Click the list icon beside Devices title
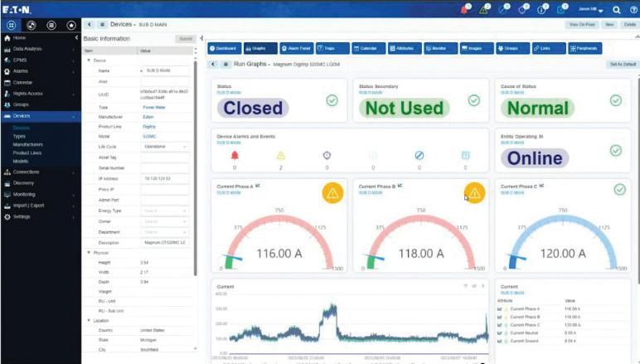The width and height of the screenshot is (640, 364). [x=103, y=25]
